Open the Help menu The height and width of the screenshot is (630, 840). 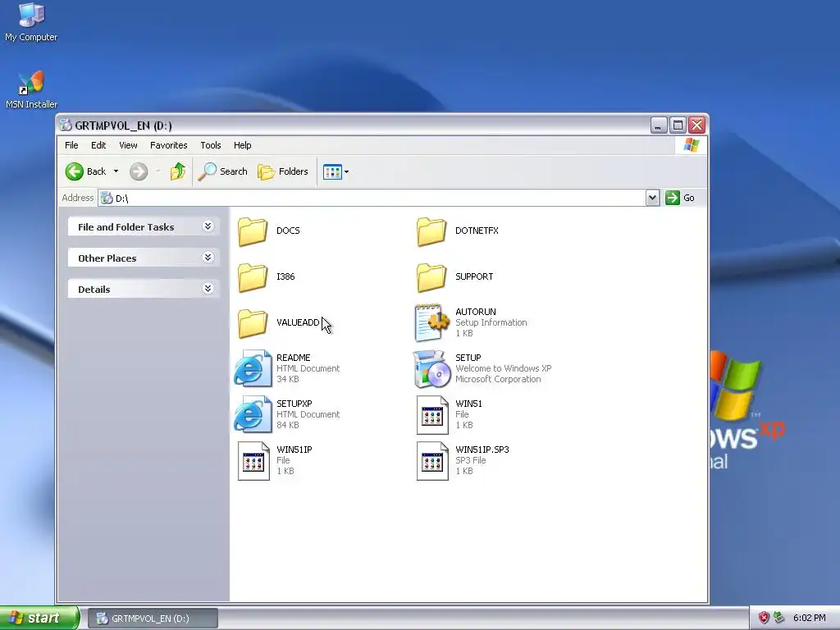tap(242, 145)
